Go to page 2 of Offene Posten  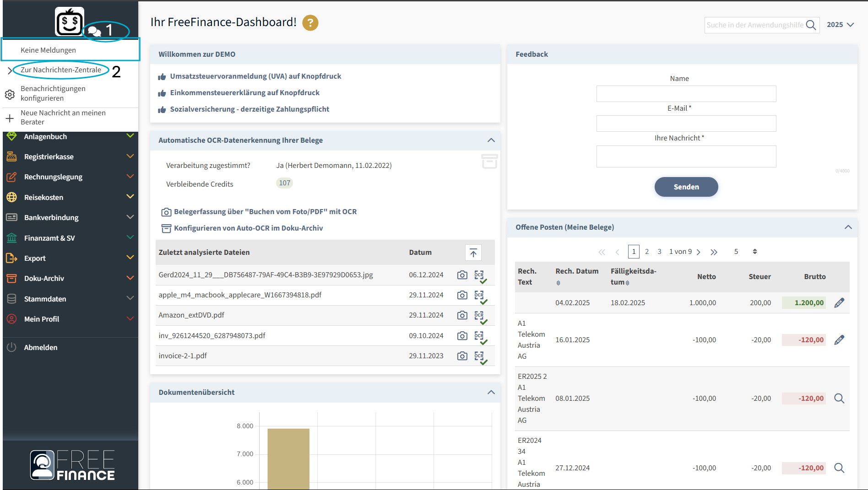point(646,252)
